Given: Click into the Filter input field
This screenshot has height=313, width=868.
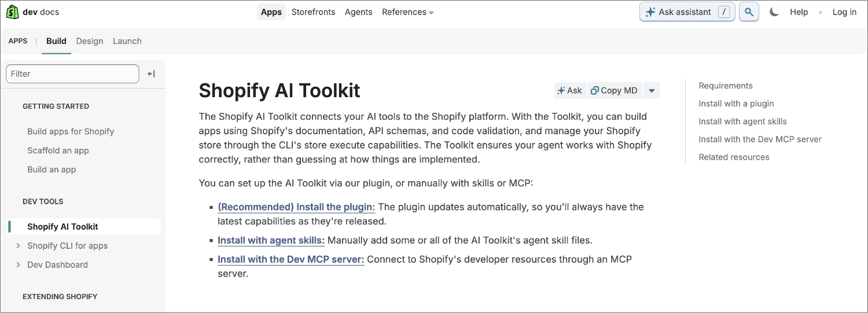Looking at the screenshot, I should pyautogui.click(x=72, y=74).
